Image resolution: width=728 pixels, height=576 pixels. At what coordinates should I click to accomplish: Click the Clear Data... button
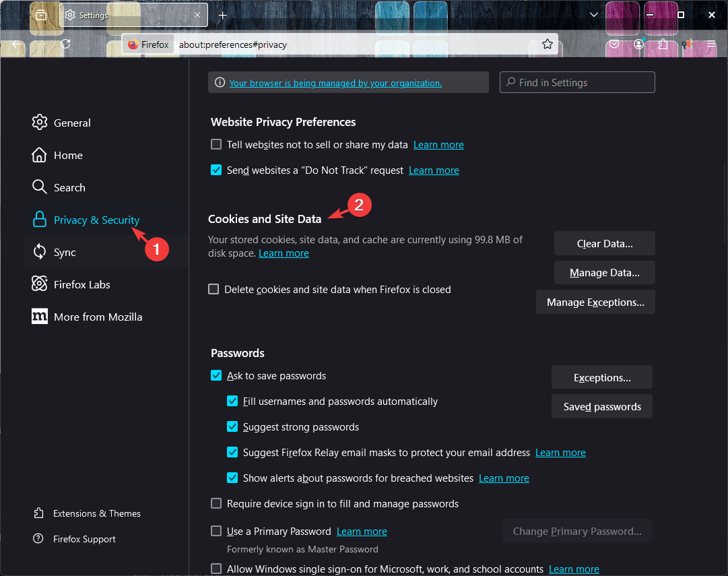point(605,243)
